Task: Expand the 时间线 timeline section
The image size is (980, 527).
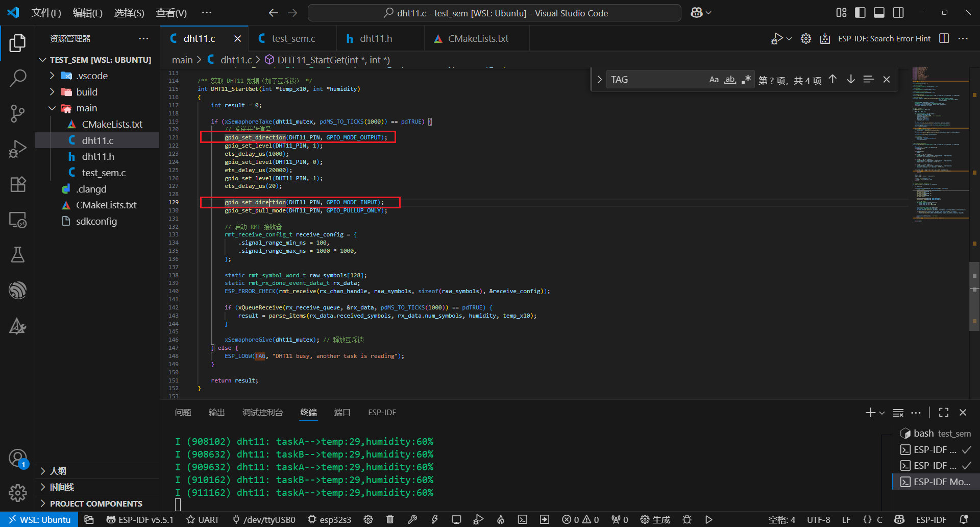Action: [x=43, y=487]
